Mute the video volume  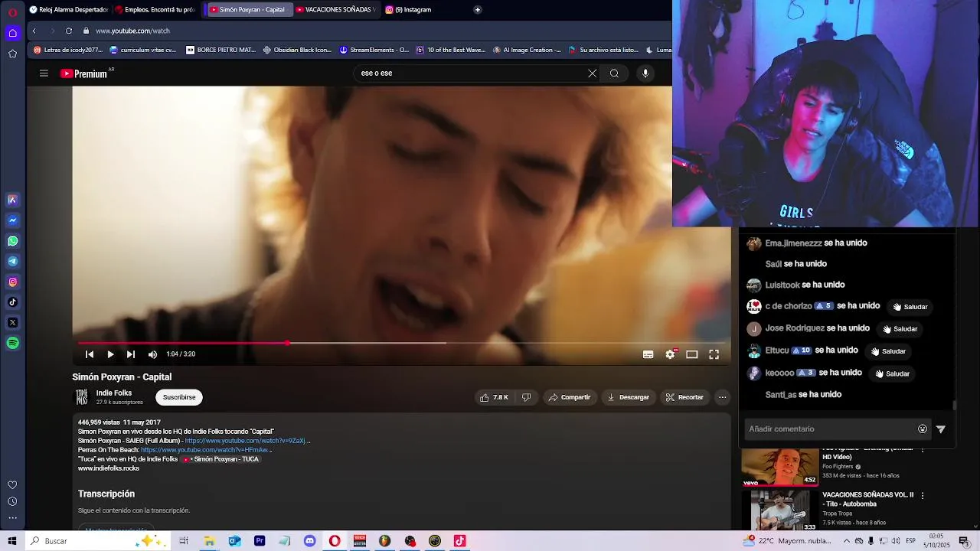pyautogui.click(x=152, y=354)
